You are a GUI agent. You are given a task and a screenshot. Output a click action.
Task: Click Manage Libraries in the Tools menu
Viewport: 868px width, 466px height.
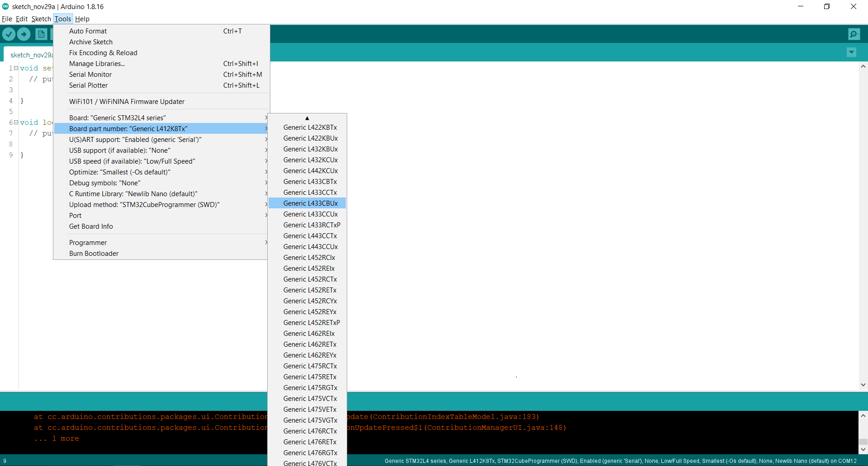coord(97,63)
